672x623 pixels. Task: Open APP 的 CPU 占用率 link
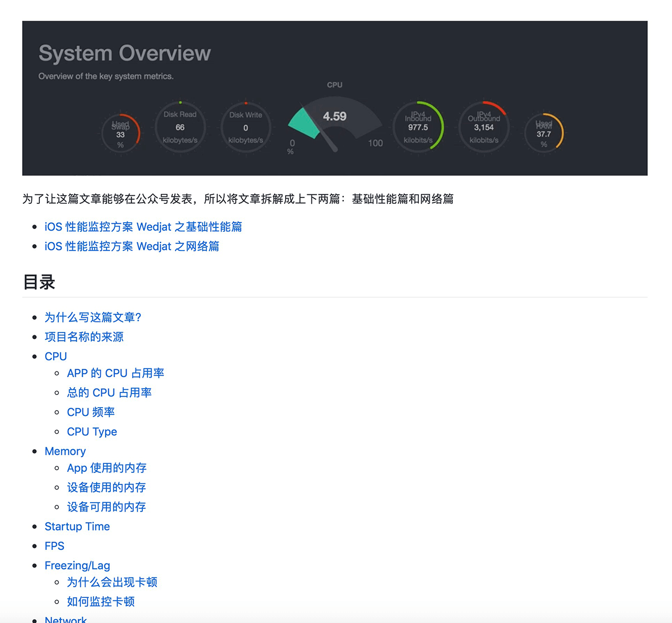tap(115, 373)
